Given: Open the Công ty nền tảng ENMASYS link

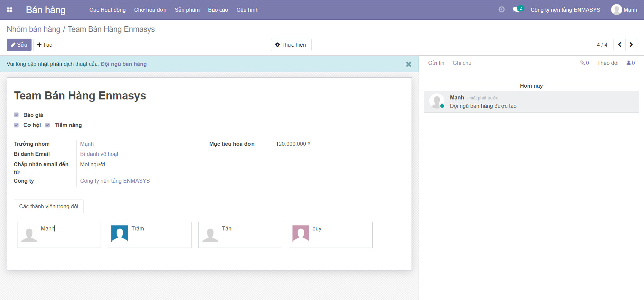Looking at the screenshot, I should [x=115, y=181].
